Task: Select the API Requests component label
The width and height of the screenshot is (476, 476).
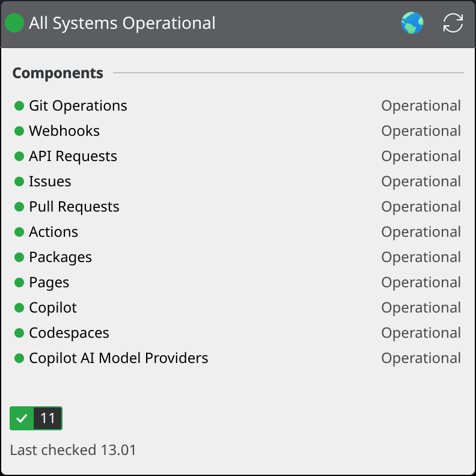Action: pyautogui.click(x=73, y=157)
